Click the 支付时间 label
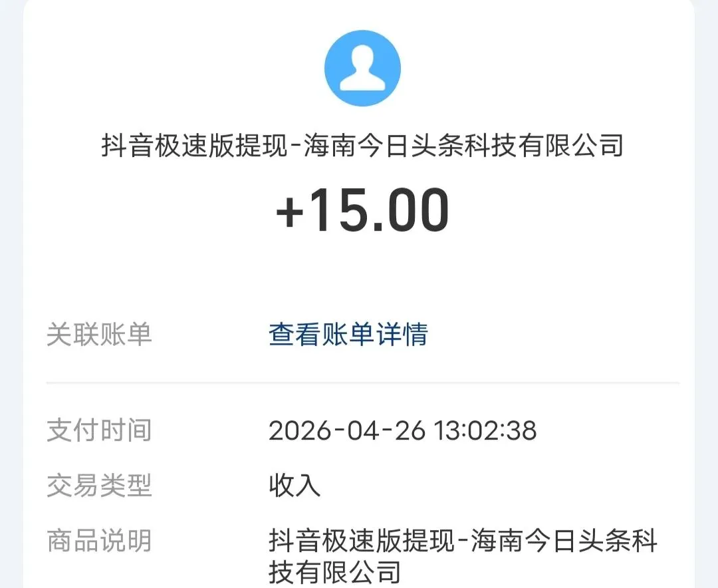Screen dimensions: 718x588 pyautogui.click(x=99, y=431)
